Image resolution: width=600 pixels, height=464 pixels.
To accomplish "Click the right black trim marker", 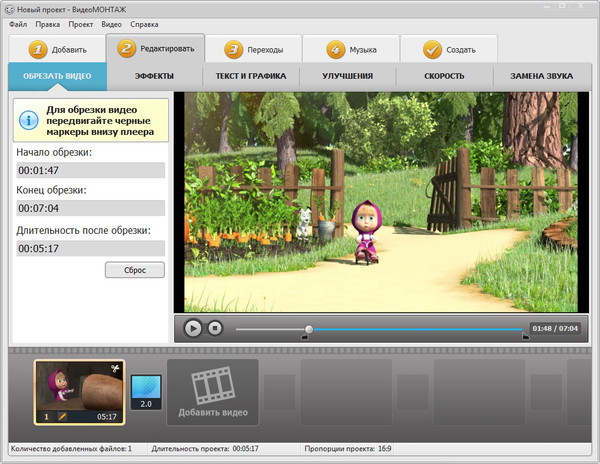I will point(526,337).
